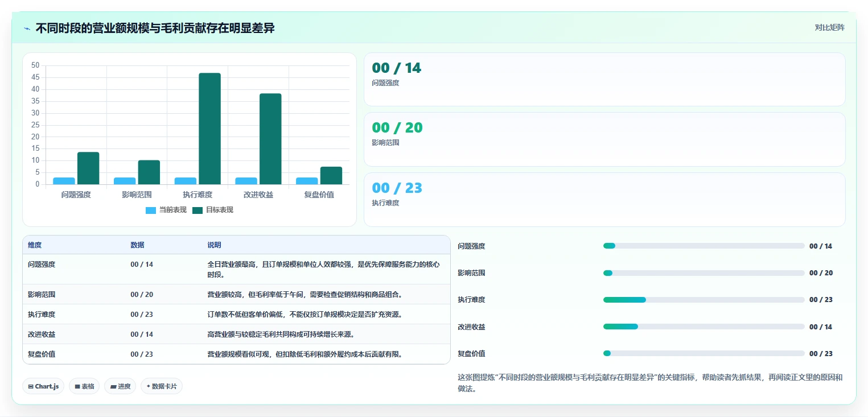Click the 维度 column header
This screenshot has width=868, height=417.
click(x=35, y=245)
